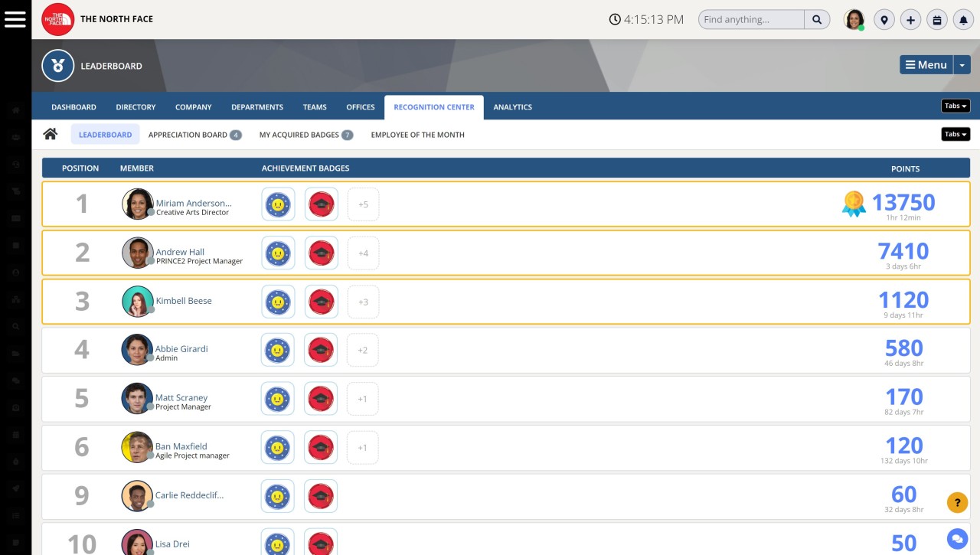Open Andrew Hall's profile link

pyautogui.click(x=180, y=252)
